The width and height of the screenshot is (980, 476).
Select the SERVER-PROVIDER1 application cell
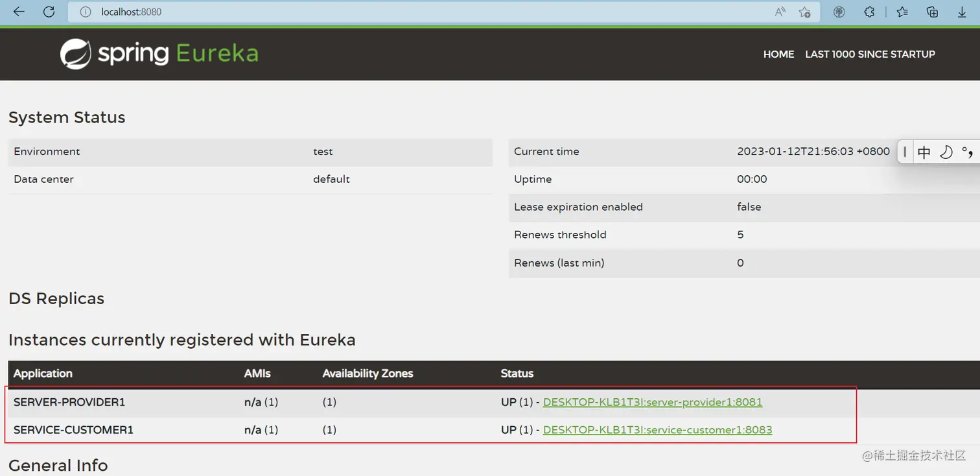69,402
